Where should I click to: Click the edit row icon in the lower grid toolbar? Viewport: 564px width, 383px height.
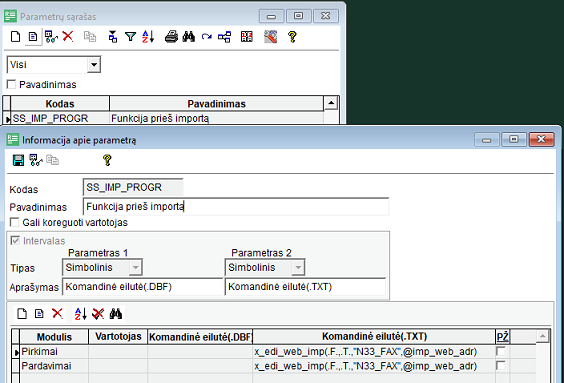click(x=39, y=314)
